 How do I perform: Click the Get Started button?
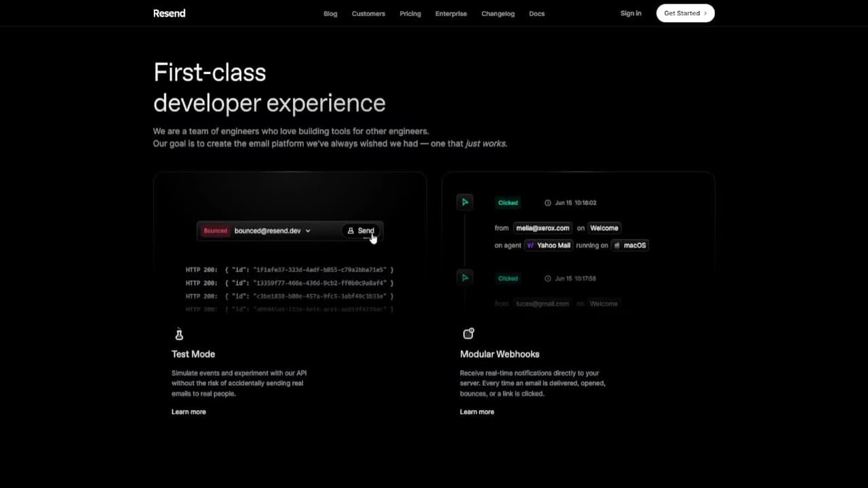pos(685,13)
